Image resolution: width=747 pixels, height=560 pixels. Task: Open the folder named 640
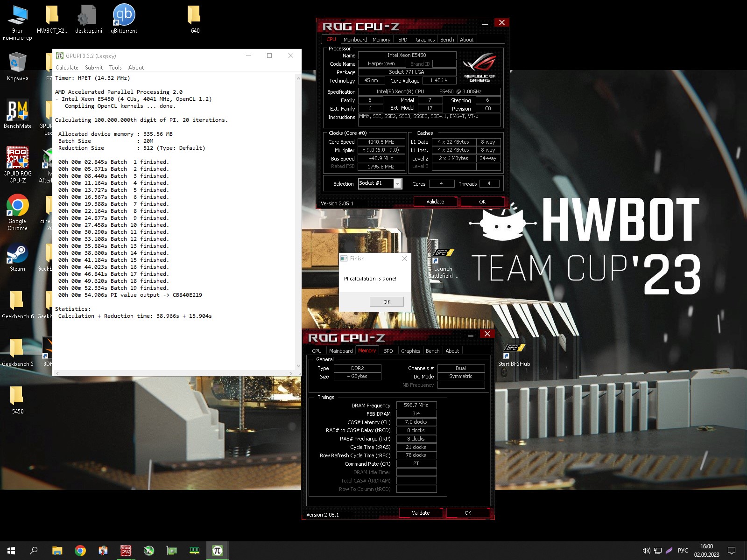click(x=195, y=20)
